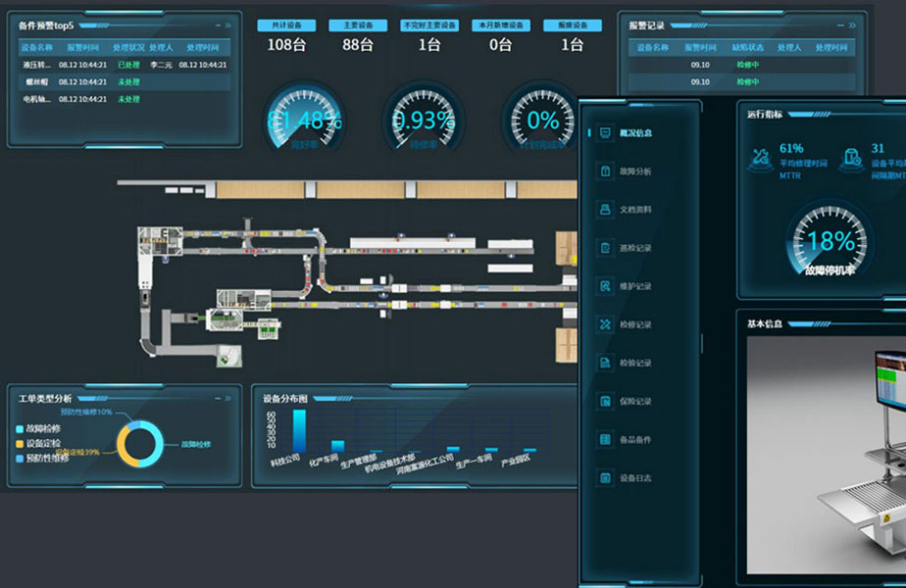The width and height of the screenshot is (906, 588).
Task: Expand the 报警记录 panel with double arrow
Action: 852,25
